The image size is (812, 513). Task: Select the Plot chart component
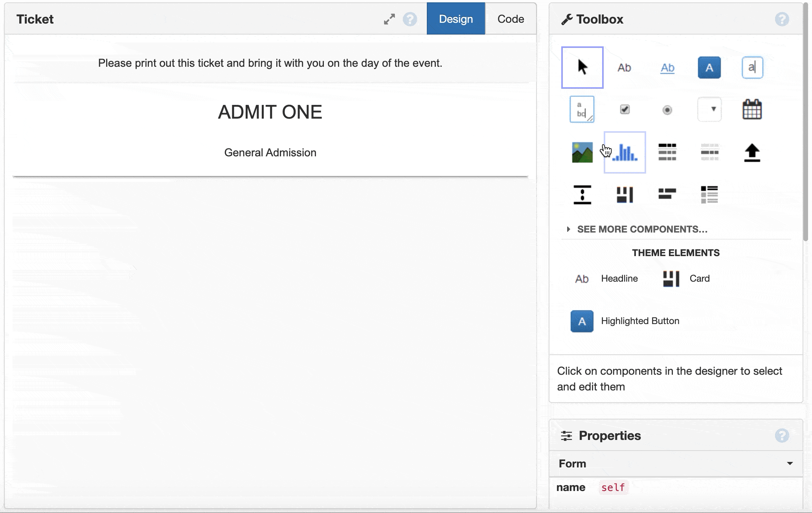625,152
